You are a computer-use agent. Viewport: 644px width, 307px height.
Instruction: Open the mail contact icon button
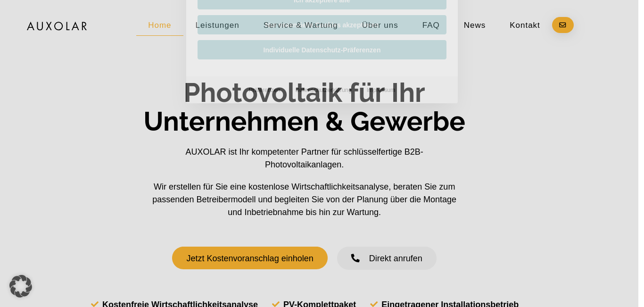[562, 25]
